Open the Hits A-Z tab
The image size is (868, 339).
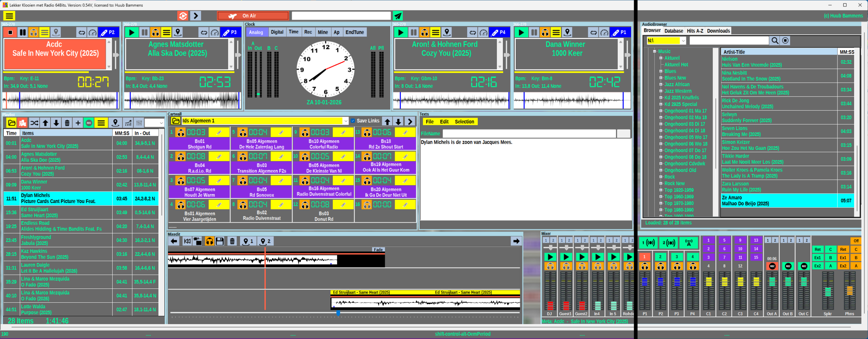coord(695,31)
